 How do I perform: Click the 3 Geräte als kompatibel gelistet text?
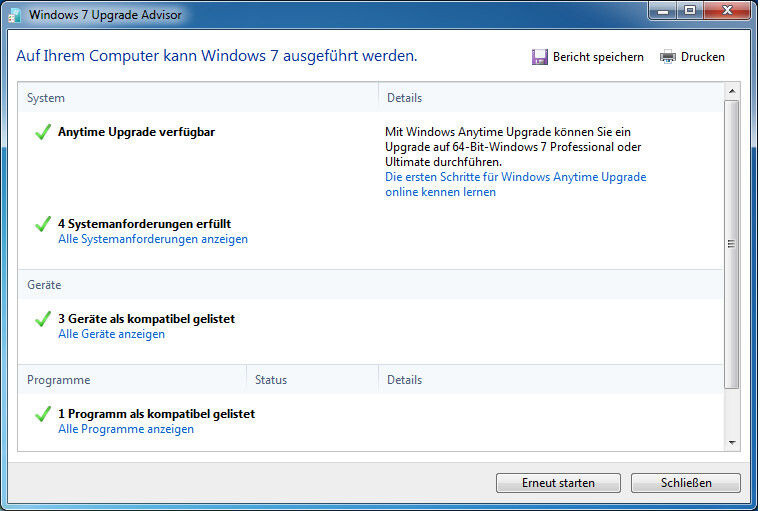[146, 319]
